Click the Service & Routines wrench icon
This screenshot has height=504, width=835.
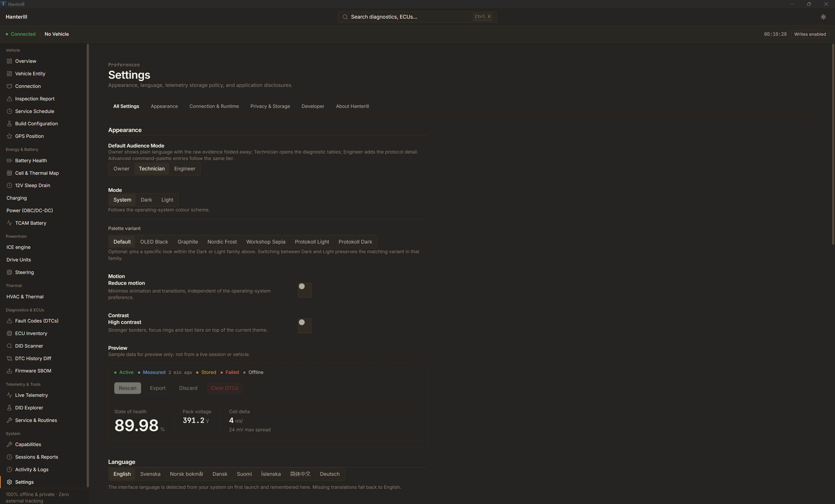pyautogui.click(x=9, y=420)
